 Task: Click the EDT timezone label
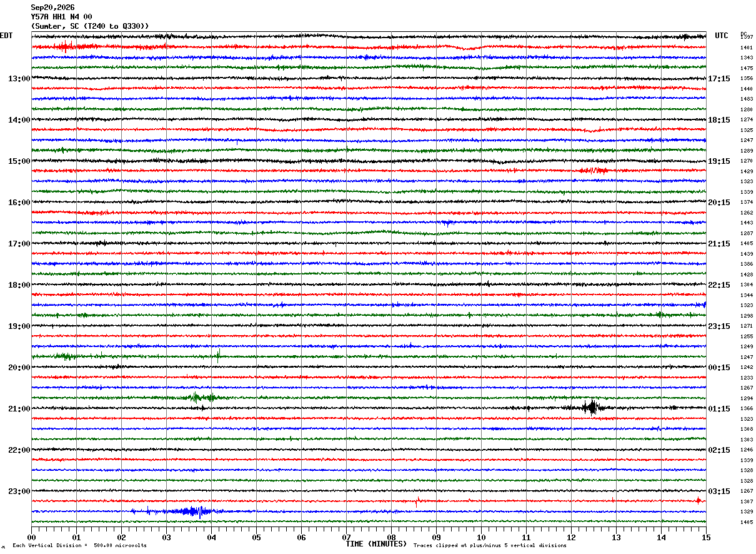point(6,36)
